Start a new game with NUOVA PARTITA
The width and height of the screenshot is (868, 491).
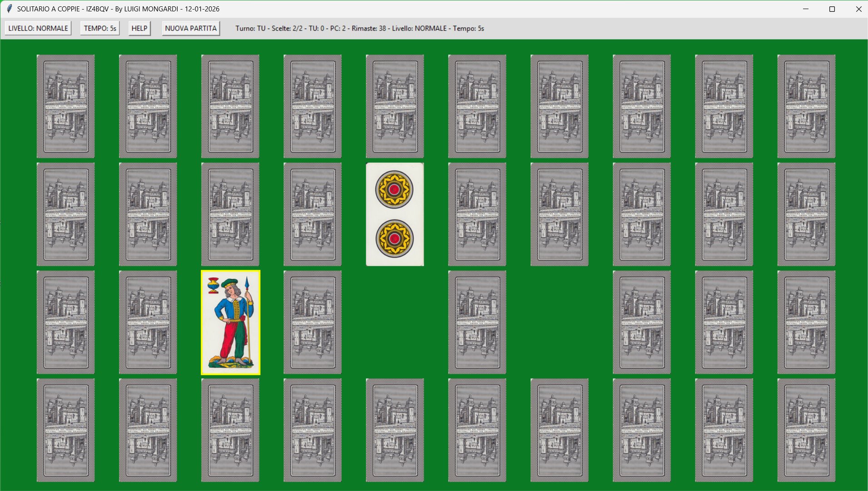coord(191,28)
